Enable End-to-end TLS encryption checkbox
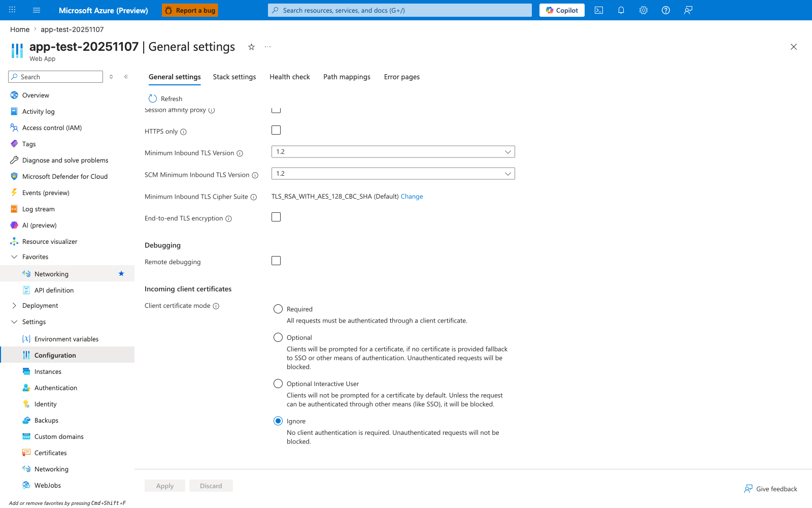 [x=276, y=217]
